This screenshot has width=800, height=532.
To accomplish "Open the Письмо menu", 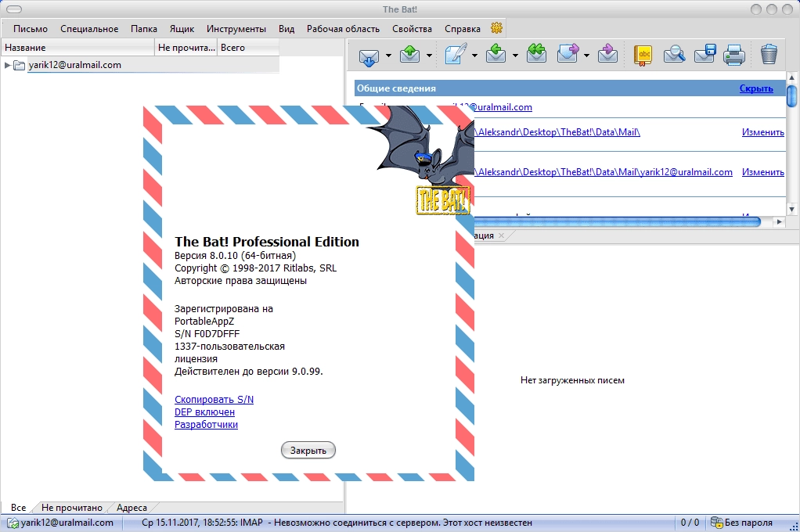I will click(31, 29).
